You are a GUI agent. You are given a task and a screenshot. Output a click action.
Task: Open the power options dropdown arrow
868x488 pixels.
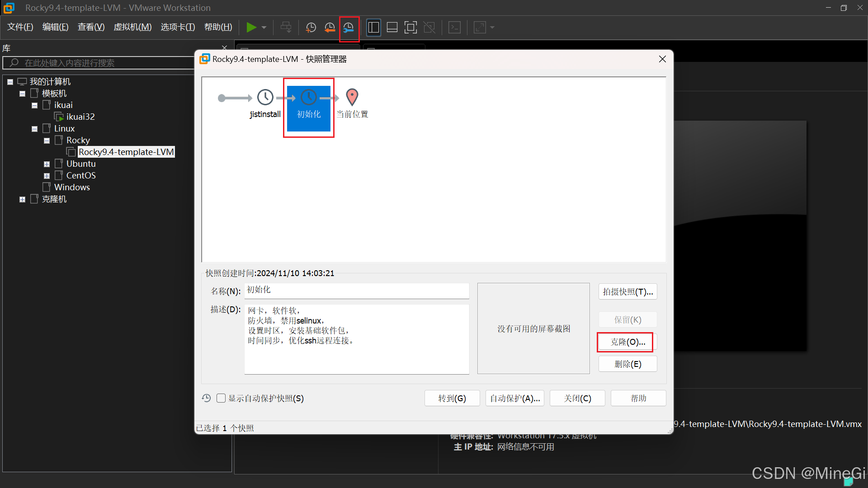pyautogui.click(x=264, y=28)
